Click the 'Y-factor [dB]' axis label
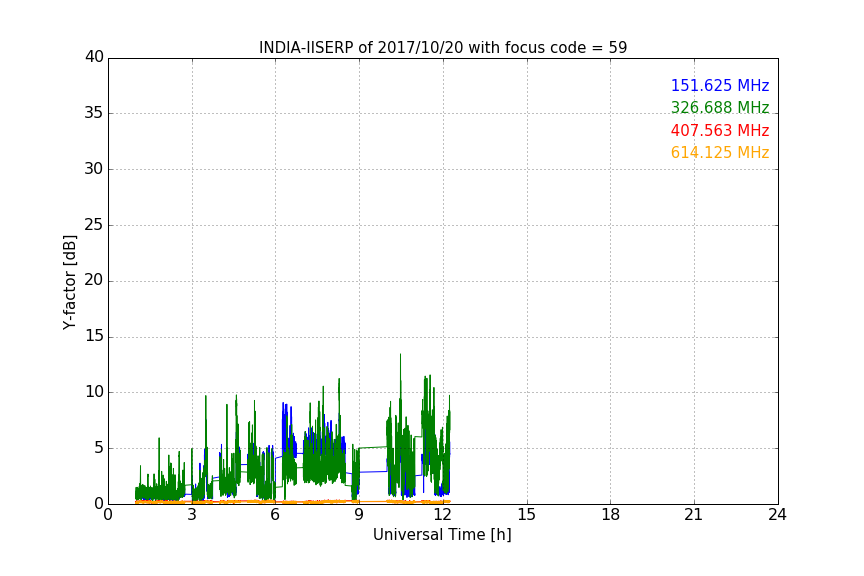The image size is (864, 576). point(69,282)
